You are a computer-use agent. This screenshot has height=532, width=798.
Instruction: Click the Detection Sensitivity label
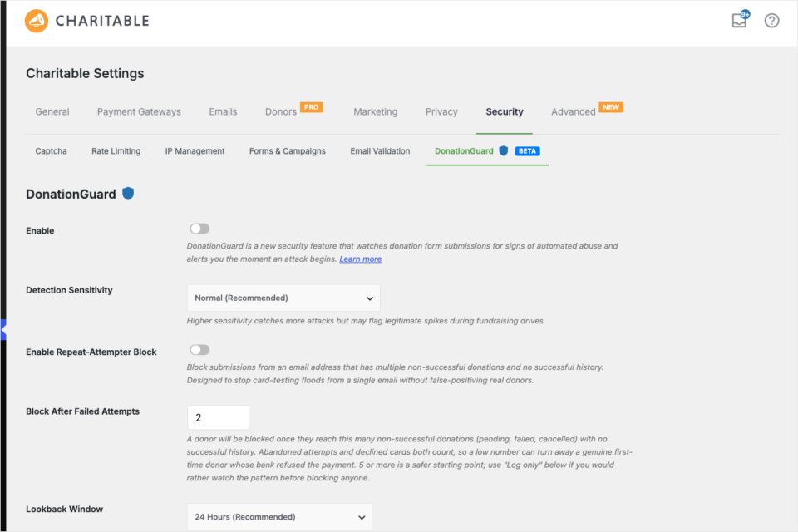pyautogui.click(x=69, y=290)
